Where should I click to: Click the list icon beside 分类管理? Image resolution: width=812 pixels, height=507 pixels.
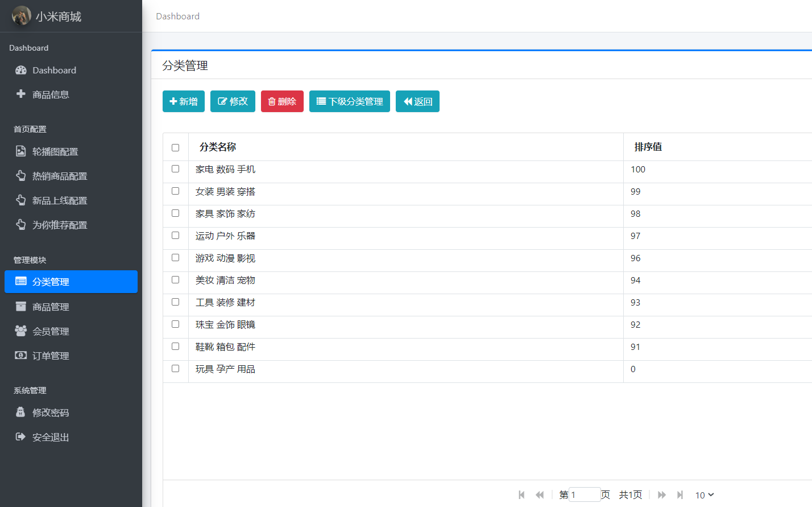21,281
